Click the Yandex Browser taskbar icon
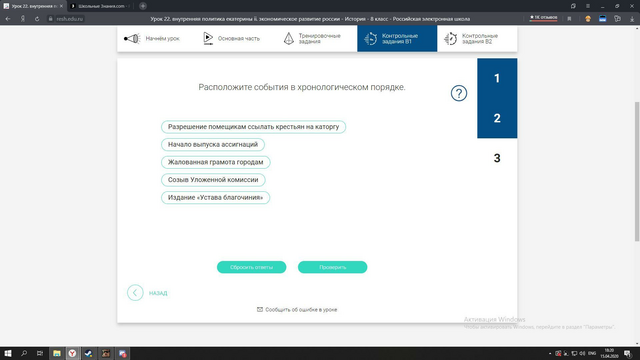The height and width of the screenshot is (360, 640). click(72, 353)
